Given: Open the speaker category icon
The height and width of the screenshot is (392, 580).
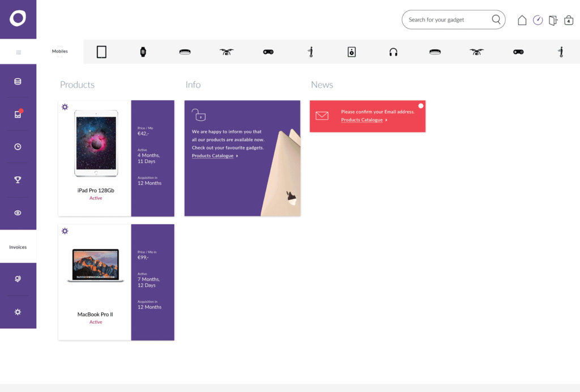Looking at the screenshot, I should point(352,52).
